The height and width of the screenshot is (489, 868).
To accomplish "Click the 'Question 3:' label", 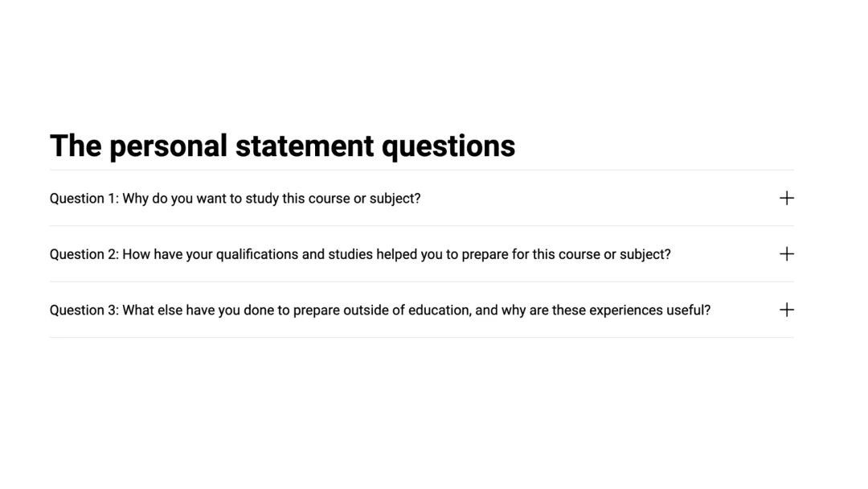I will pyautogui.click(x=84, y=310).
